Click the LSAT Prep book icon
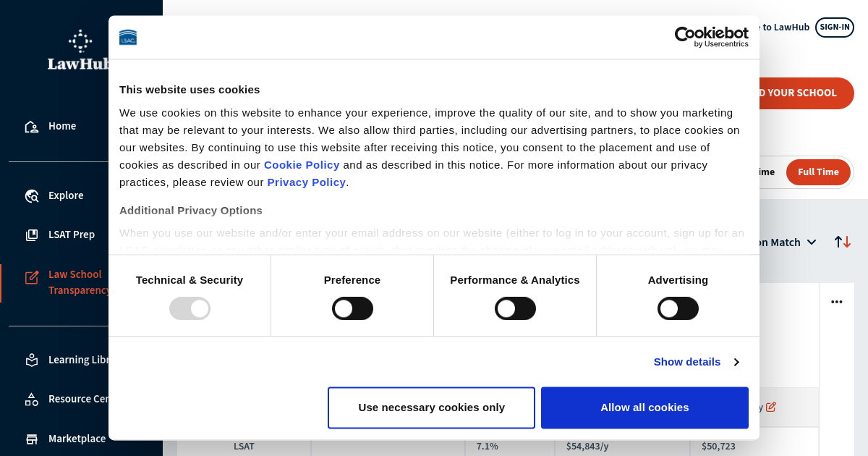Viewport: 868px width, 456px height. point(32,235)
